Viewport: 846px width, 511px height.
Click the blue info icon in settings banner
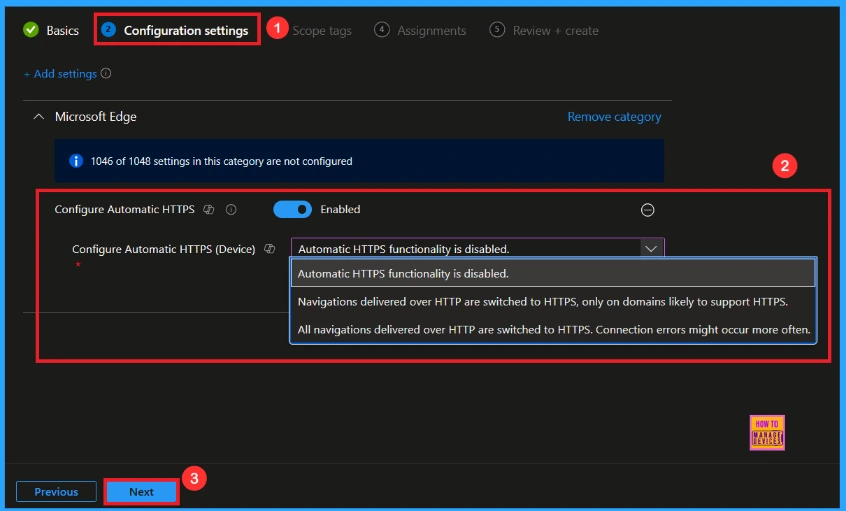click(x=76, y=161)
